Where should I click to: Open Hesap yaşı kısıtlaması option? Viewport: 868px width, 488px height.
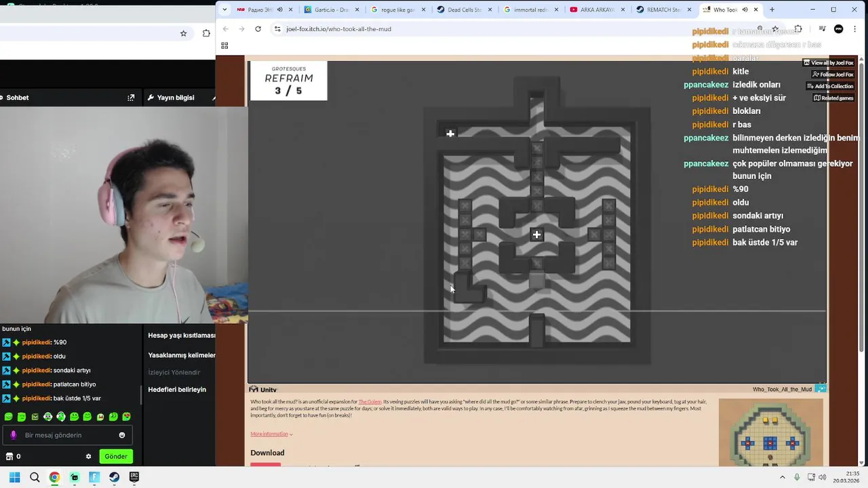[182, 335]
